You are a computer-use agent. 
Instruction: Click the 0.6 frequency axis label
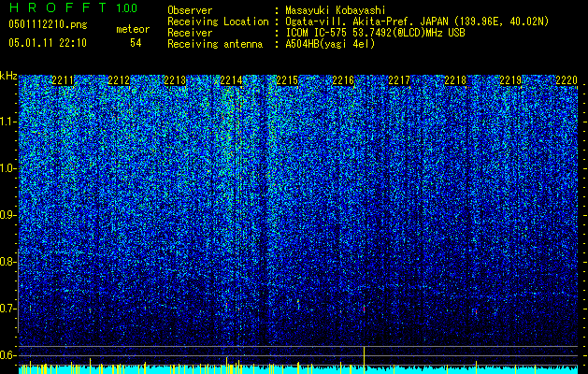click(7, 355)
